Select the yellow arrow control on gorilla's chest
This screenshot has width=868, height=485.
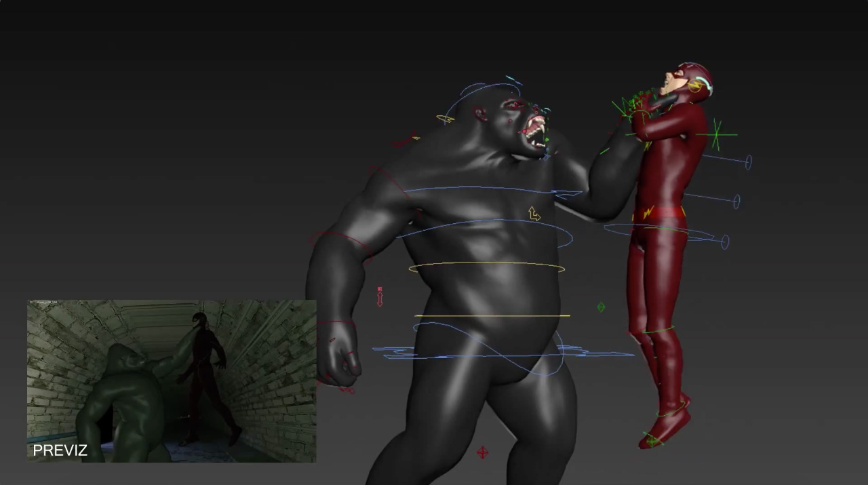pyautogui.click(x=534, y=214)
